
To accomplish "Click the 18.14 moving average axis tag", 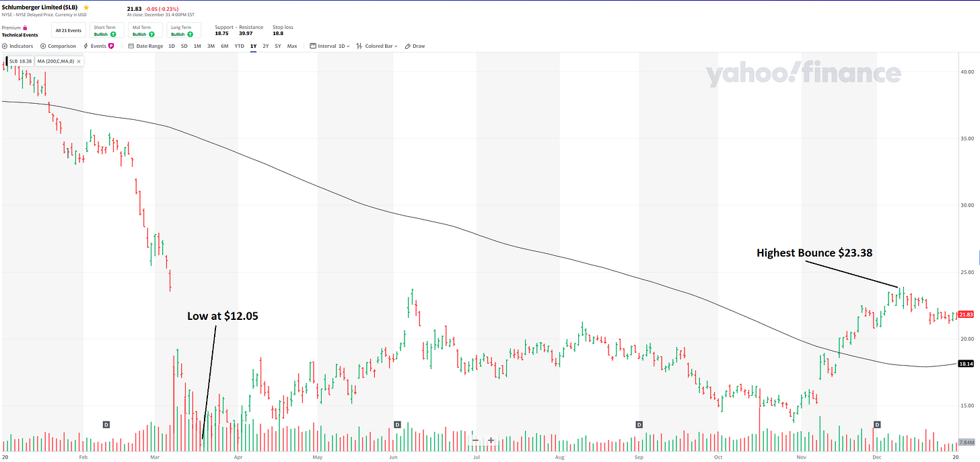I will tap(965, 364).
